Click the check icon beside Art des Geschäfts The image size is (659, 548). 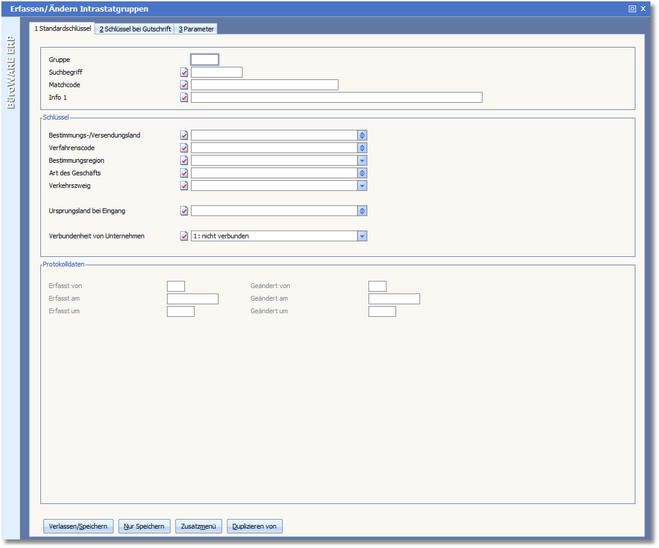pyautogui.click(x=184, y=173)
